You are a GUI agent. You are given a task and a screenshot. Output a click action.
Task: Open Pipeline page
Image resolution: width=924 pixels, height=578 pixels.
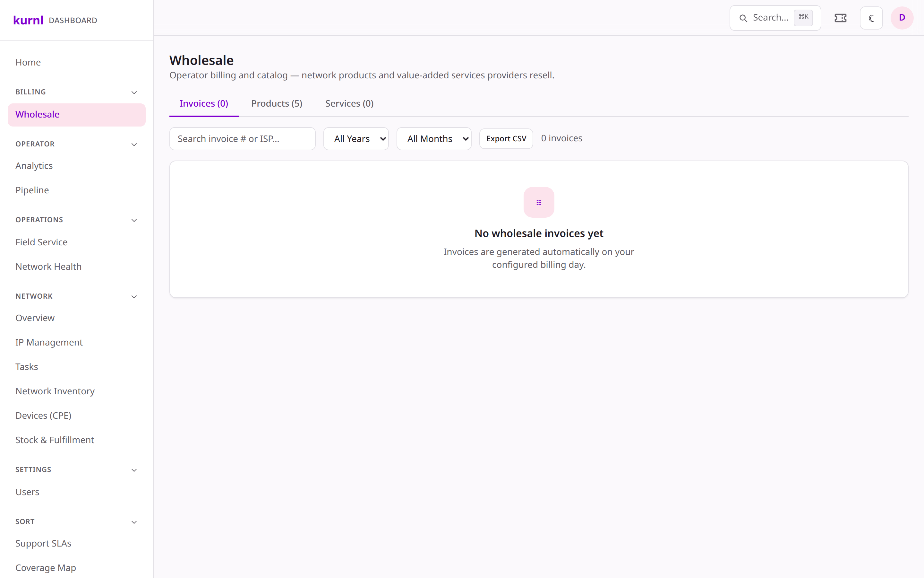pyautogui.click(x=76, y=190)
